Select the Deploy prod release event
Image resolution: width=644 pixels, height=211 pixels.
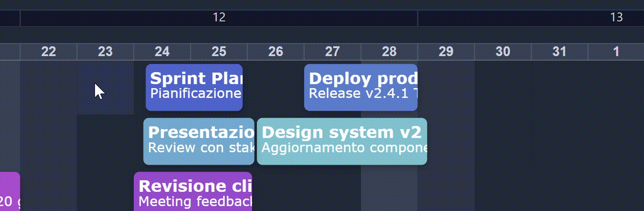coord(361,87)
